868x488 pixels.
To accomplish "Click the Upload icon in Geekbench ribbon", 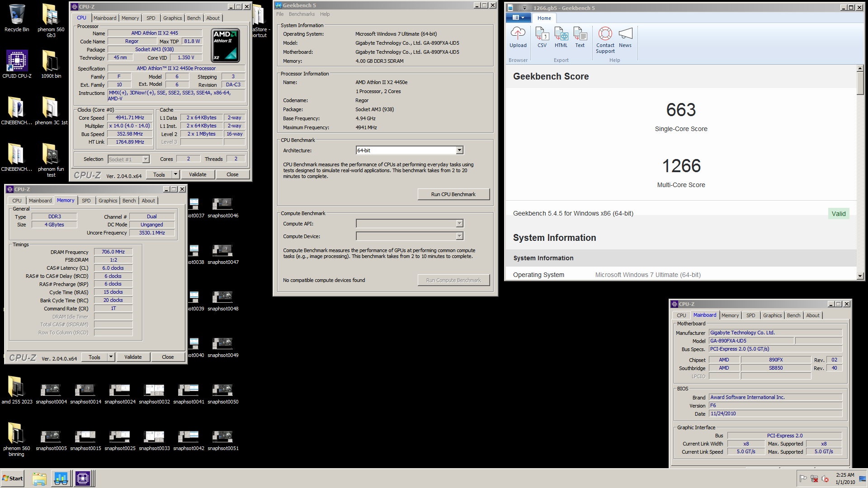I will [x=518, y=37].
